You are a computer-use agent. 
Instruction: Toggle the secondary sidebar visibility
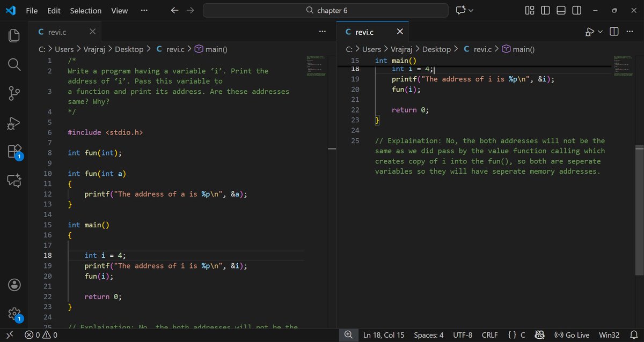[576, 10]
